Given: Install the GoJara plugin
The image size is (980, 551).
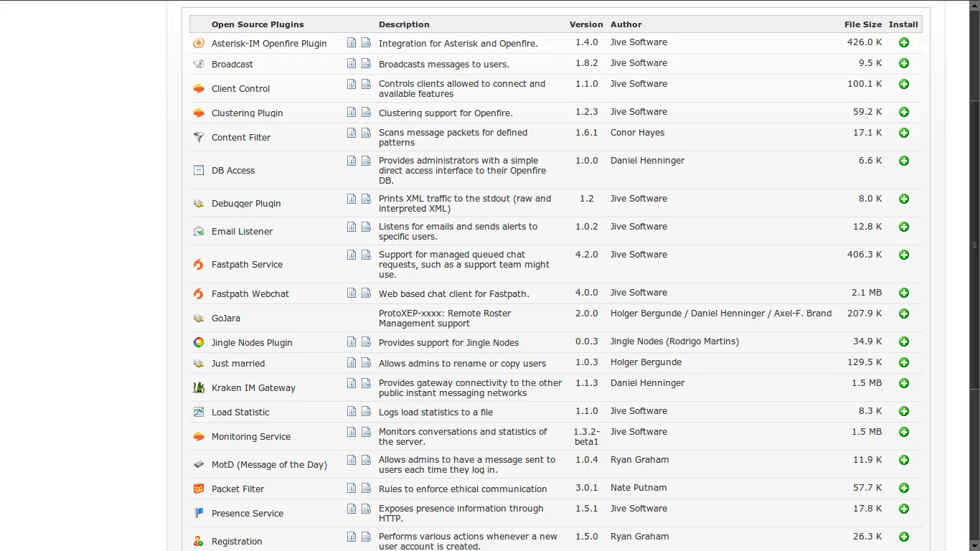Looking at the screenshot, I should tap(904, 314).
